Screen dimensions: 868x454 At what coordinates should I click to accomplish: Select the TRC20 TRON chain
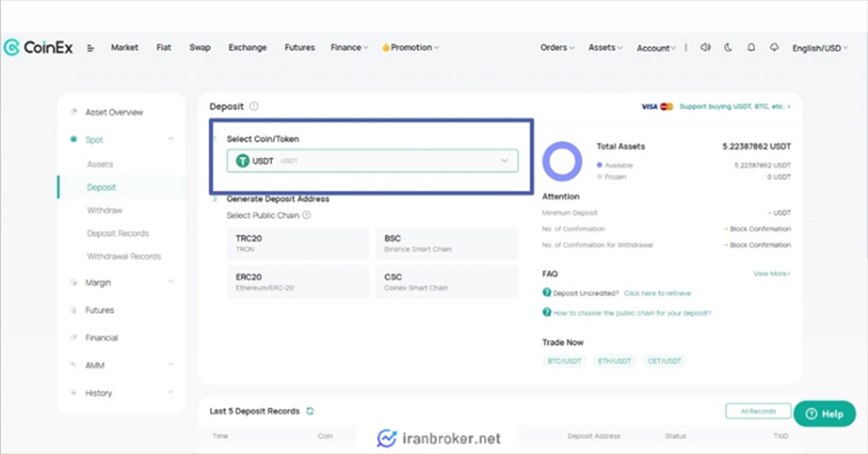pyautogui.click(x=298, y=243)
